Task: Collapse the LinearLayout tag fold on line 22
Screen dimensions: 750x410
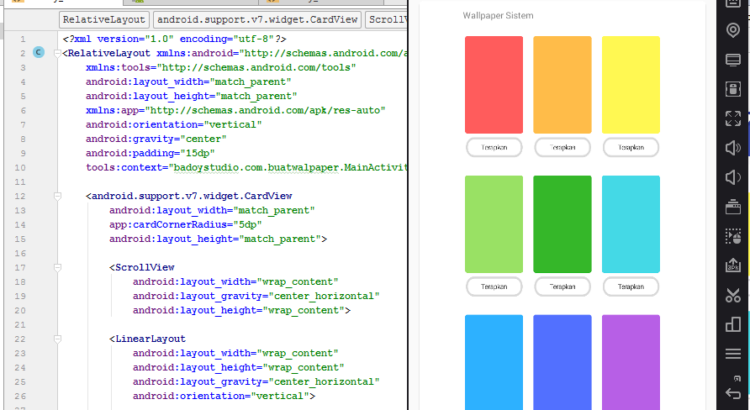Action: [x=56, y=340]
